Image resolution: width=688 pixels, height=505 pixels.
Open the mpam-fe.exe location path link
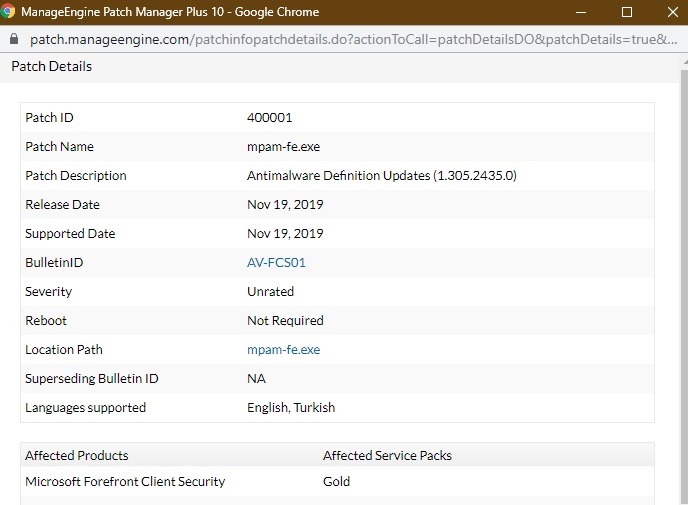pos(283,350)
